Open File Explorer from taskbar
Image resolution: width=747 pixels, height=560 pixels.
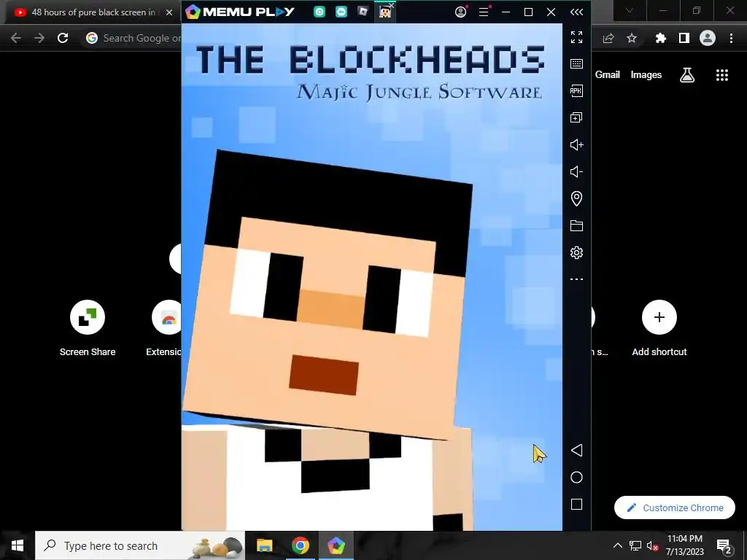click(x=264, y=545)
